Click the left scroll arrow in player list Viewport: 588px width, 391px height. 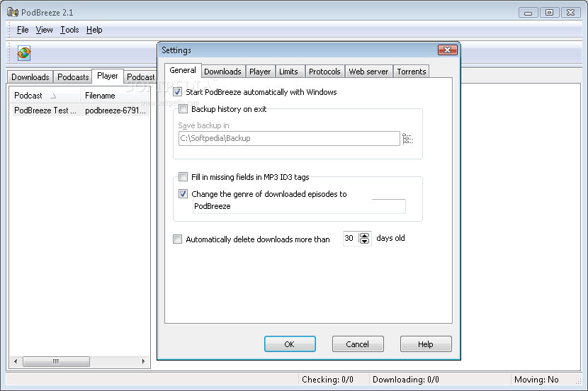(x=16, y=361)
